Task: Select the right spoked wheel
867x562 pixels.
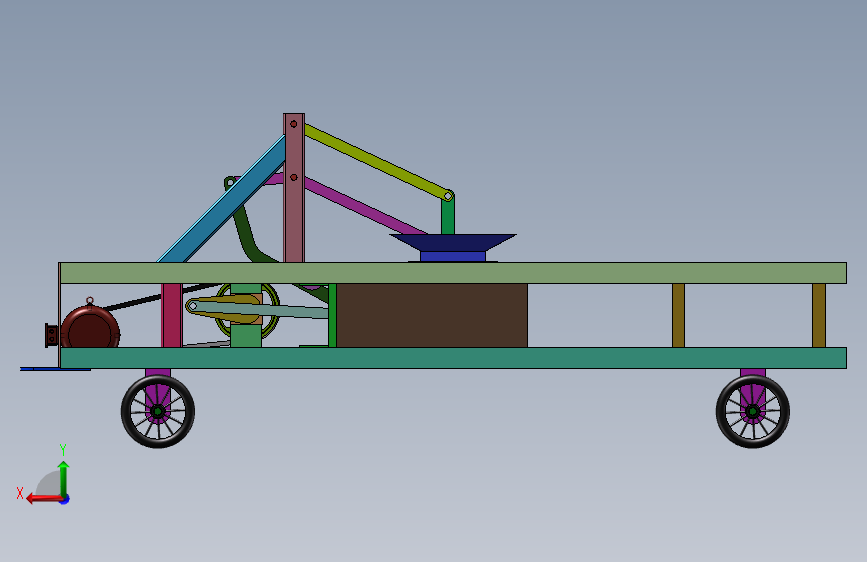Action: (753, 412)
